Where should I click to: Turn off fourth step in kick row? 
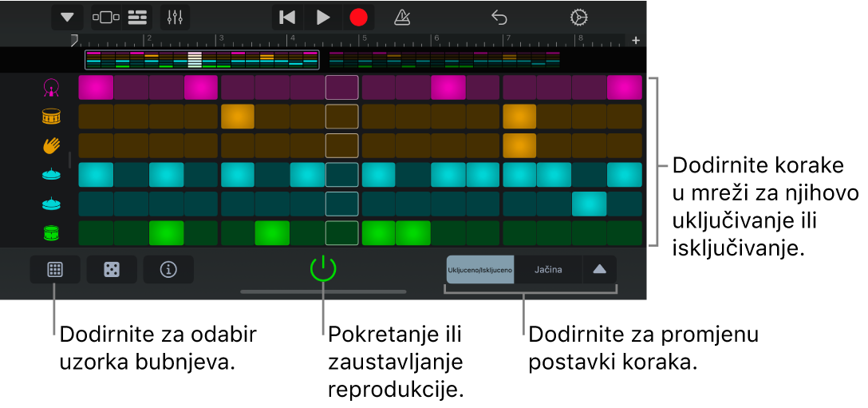coord(201,88)
